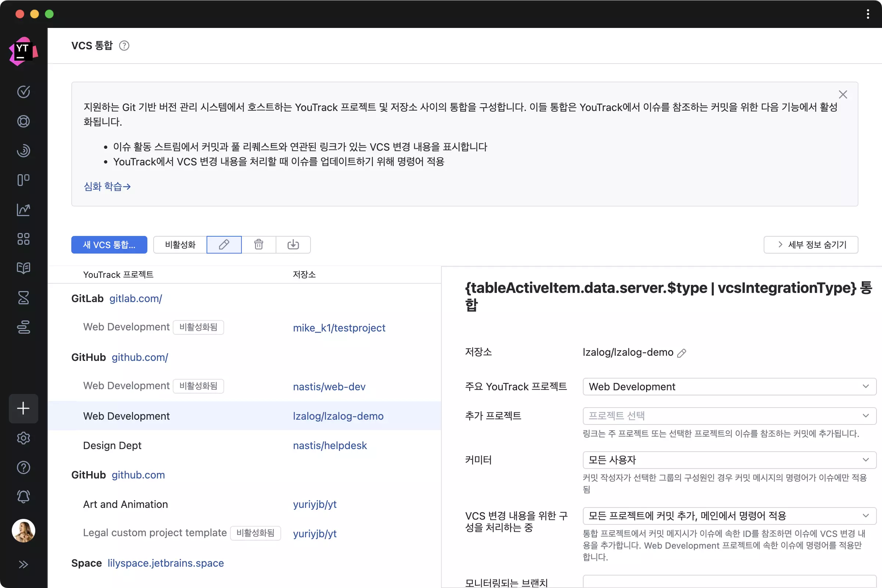Open the administration gear icon in sidebar
Image resolution: width=882 pixels, height=588 pixels.
coord(23,438)
